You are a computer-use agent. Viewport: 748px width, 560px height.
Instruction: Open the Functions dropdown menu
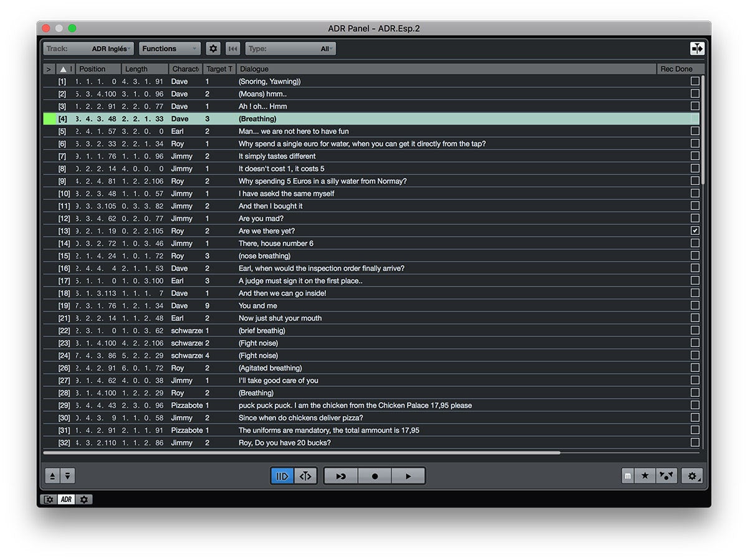170,49
